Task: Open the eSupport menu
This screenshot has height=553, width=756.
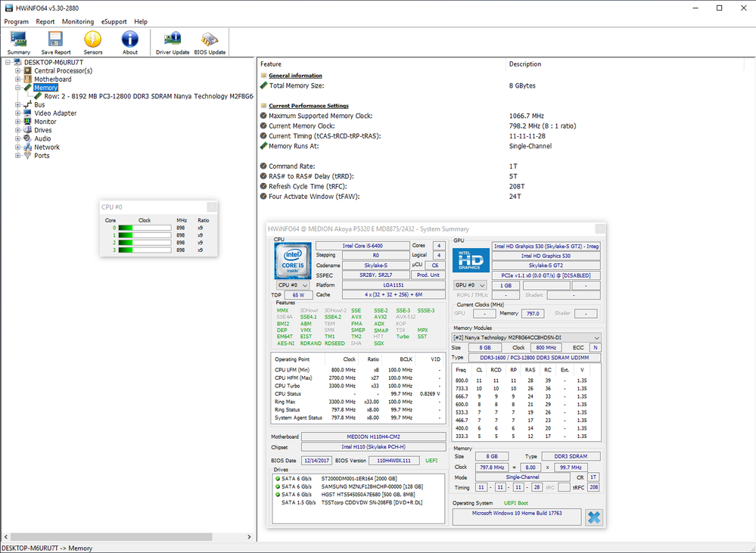Action: click(115, 22)
